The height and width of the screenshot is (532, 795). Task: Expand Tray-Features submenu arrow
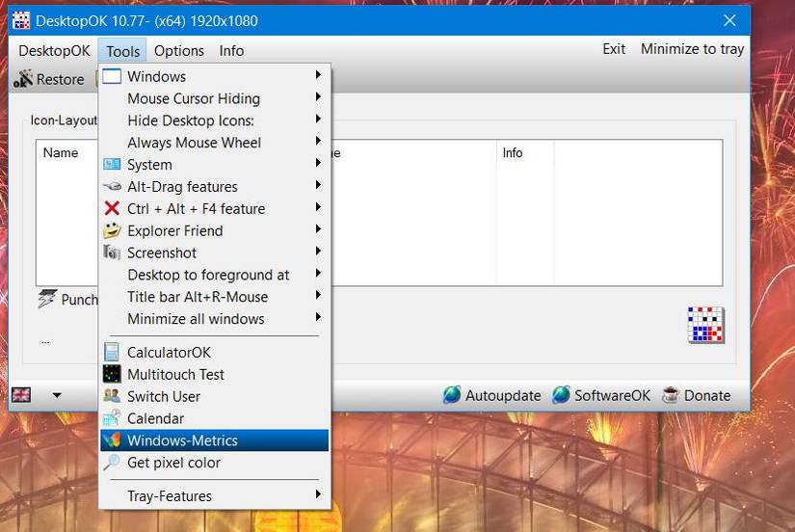click(318, 494)
